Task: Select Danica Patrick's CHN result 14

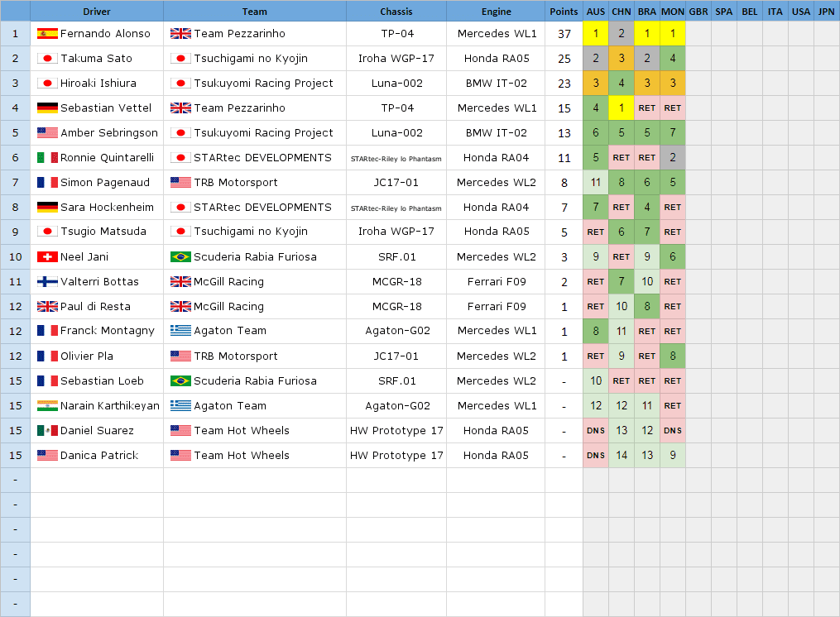Action: coord(622,455)
